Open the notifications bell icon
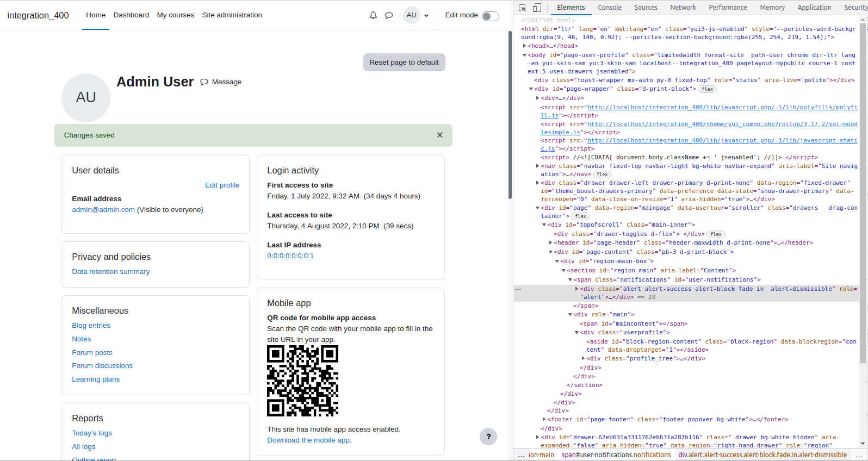The image size is (868, 461). coord(373,15)
